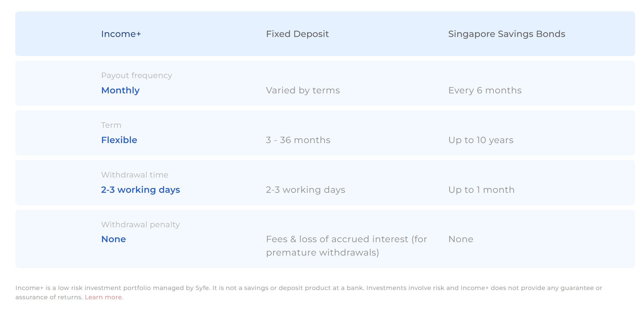644x311 pixels.
Task: Select the Withdrawal penalty label
Action: pyautogui.click(x=140, y=225)
